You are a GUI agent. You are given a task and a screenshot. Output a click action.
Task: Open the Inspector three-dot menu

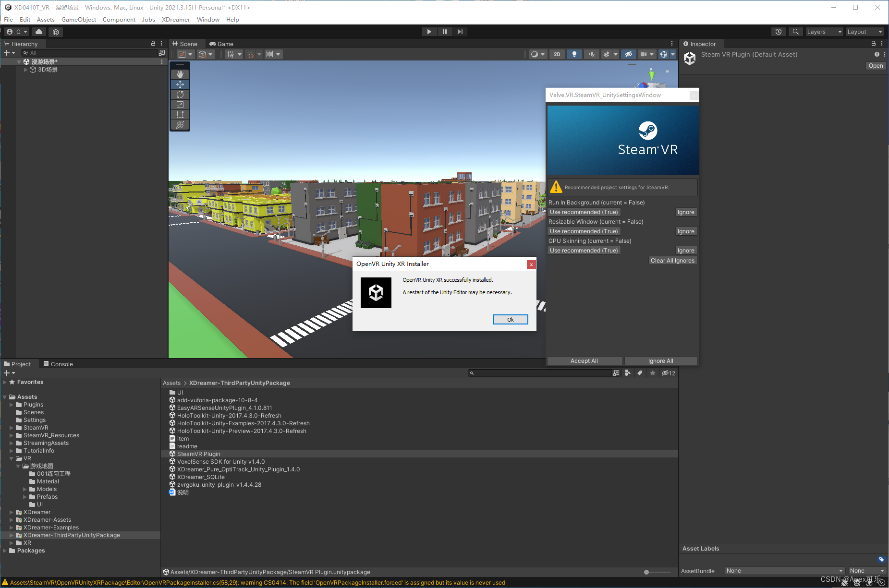(x=882, y=43)
